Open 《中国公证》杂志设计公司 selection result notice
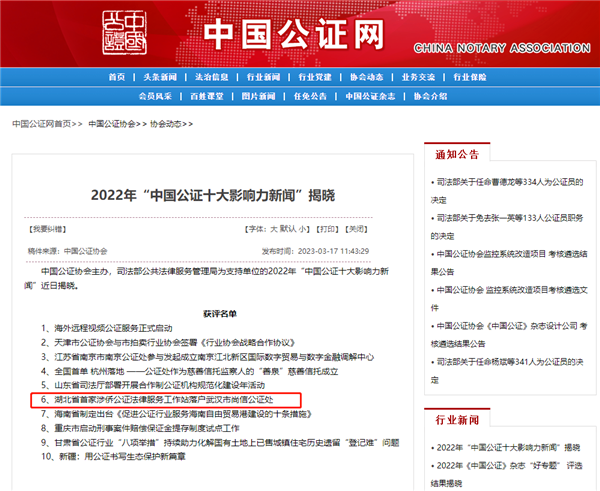 509,335
